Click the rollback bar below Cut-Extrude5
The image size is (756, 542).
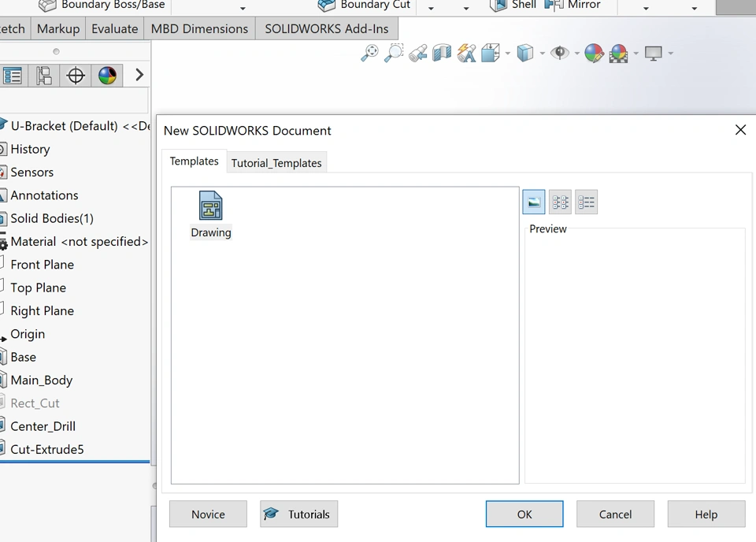pos(75,462)
